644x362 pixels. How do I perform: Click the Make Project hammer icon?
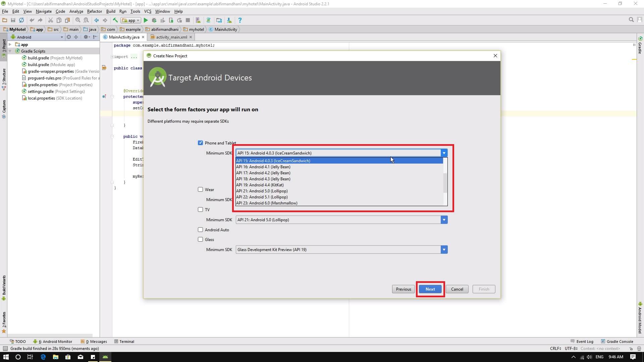(x=115, y=20)
